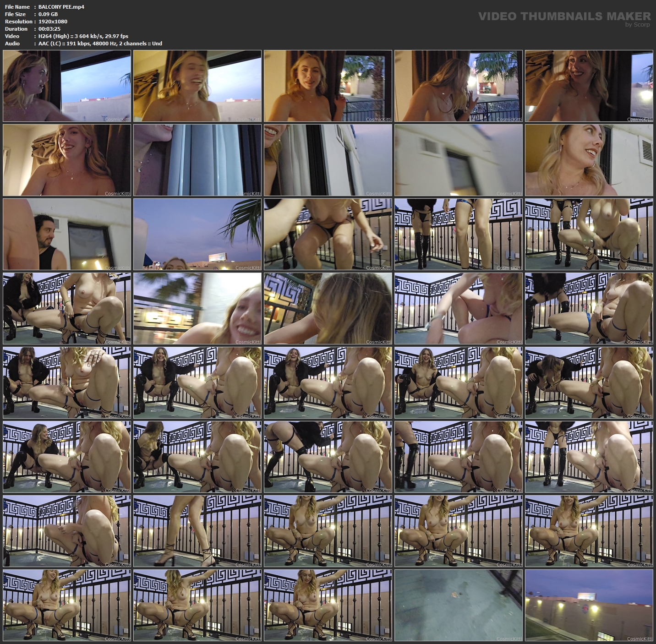Open the thumbnail showing empty balcony floor

(458, 605)
